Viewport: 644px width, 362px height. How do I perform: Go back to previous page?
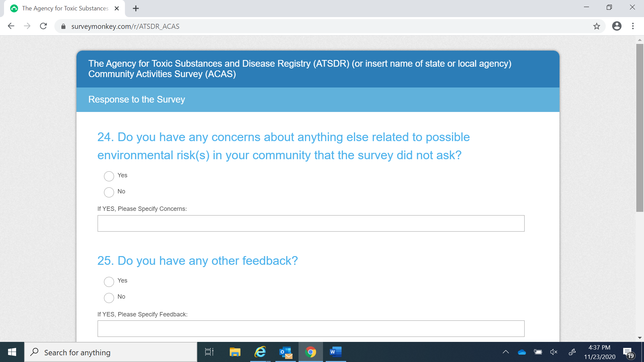[11, 26]
